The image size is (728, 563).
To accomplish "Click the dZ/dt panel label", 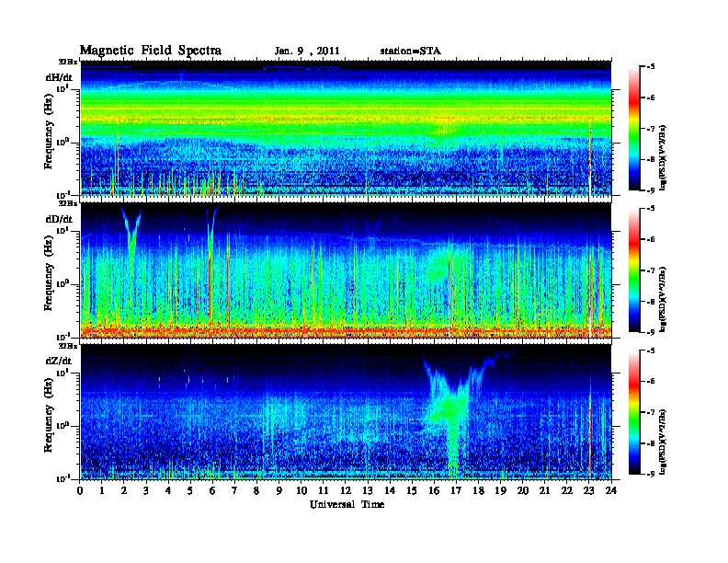I will click(x=59, y=361).
